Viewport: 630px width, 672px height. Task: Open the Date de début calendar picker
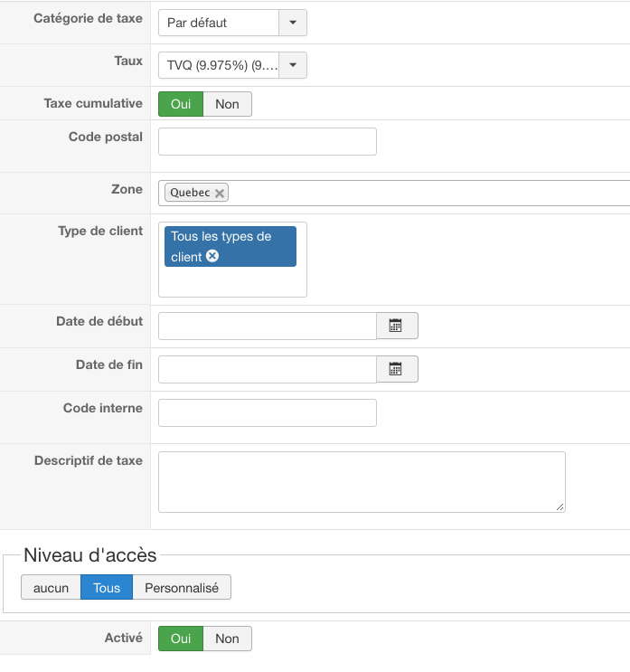coord(396,326)
